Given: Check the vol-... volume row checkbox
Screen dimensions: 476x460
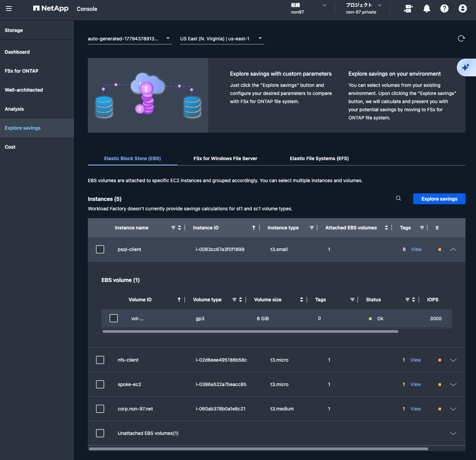Looking at the screenshot, I should [114, 318].
